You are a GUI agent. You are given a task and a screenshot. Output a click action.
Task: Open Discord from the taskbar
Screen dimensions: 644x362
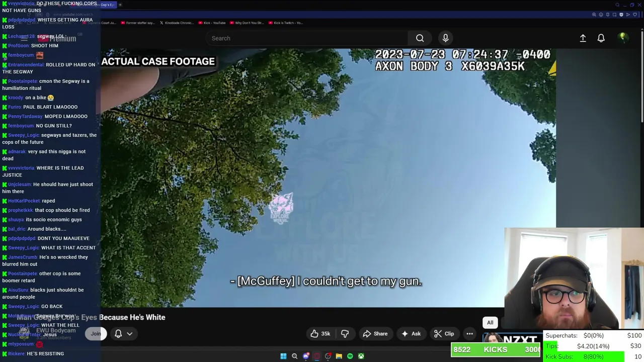tap(305, 356)
